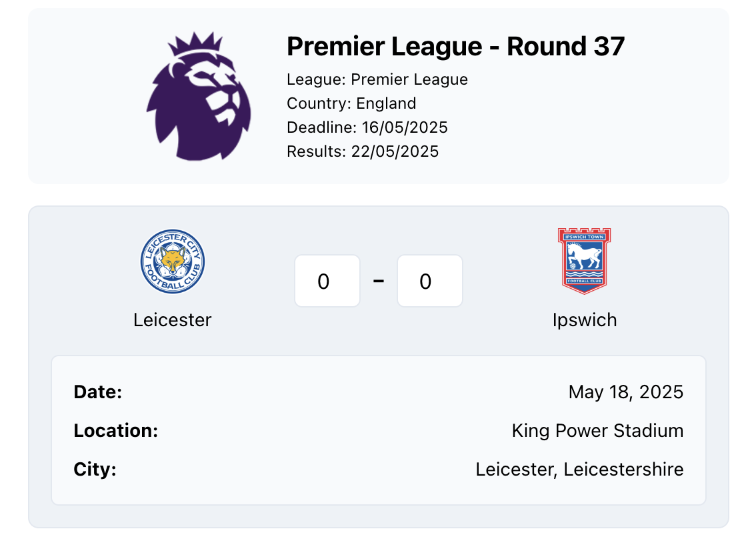756x543 pixels.
Task: Click the Ipswich Town club crest
Action: coord(585,261)
